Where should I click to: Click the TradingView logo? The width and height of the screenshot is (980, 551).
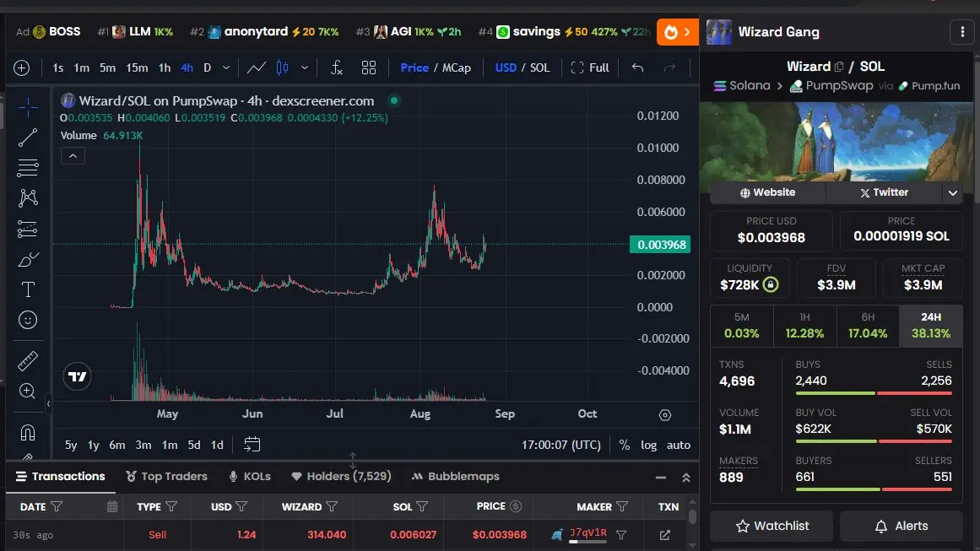[78, 376]
